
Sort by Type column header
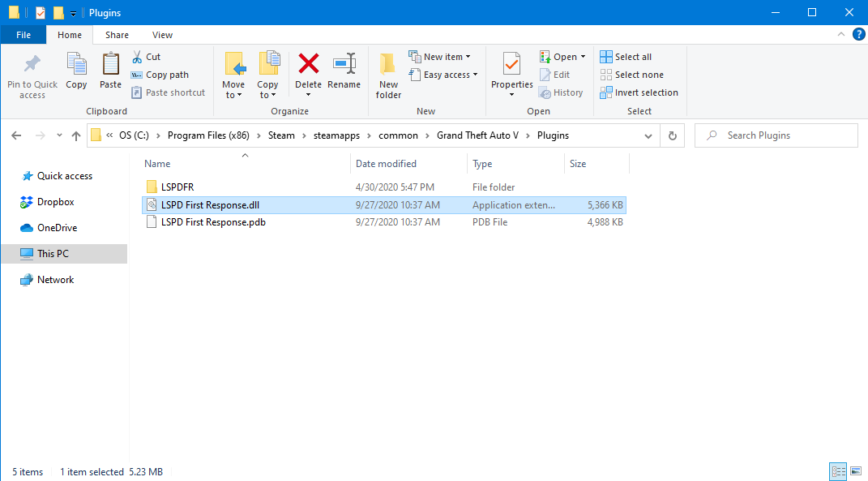click(x=516, y=164)
